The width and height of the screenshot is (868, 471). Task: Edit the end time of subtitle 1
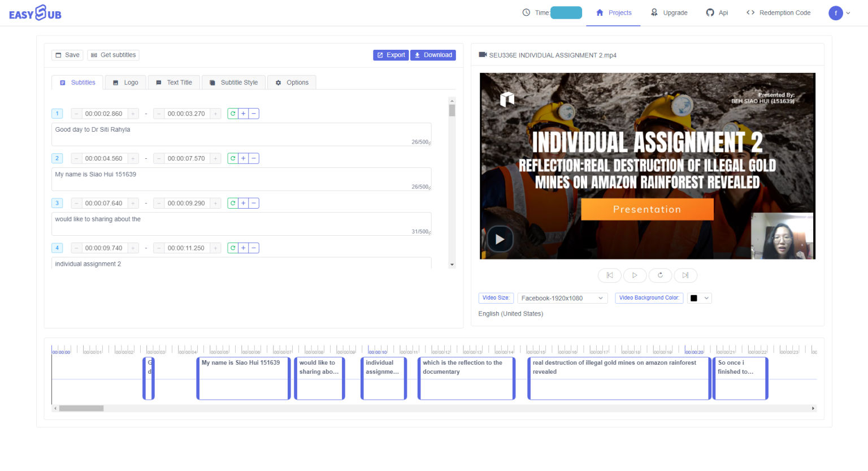click(186, 113)
